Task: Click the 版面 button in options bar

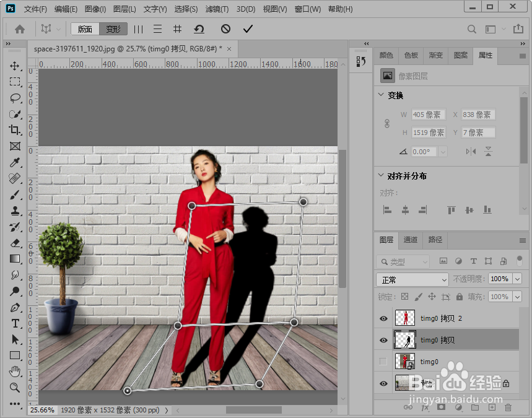Action: pos(85,29)
